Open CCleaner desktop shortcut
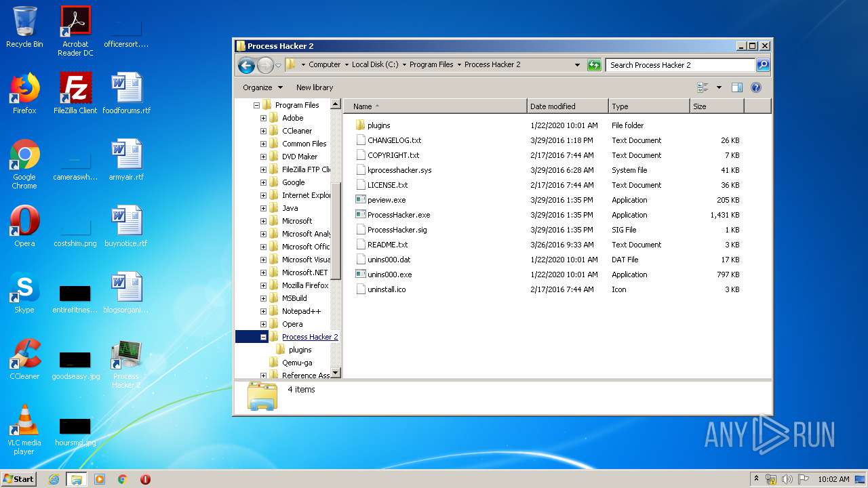The height and width of the screenshot is (488, 868). (x=24, y=359)
